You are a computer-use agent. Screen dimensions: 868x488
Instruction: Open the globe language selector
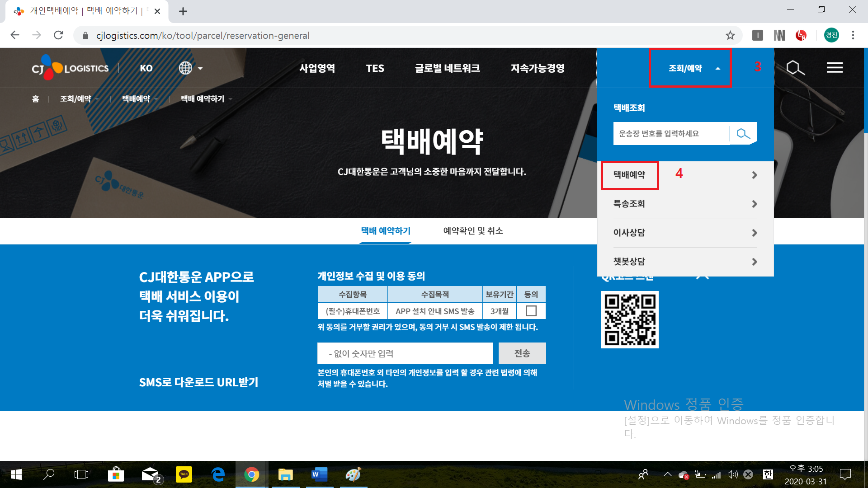click(190, 68)
